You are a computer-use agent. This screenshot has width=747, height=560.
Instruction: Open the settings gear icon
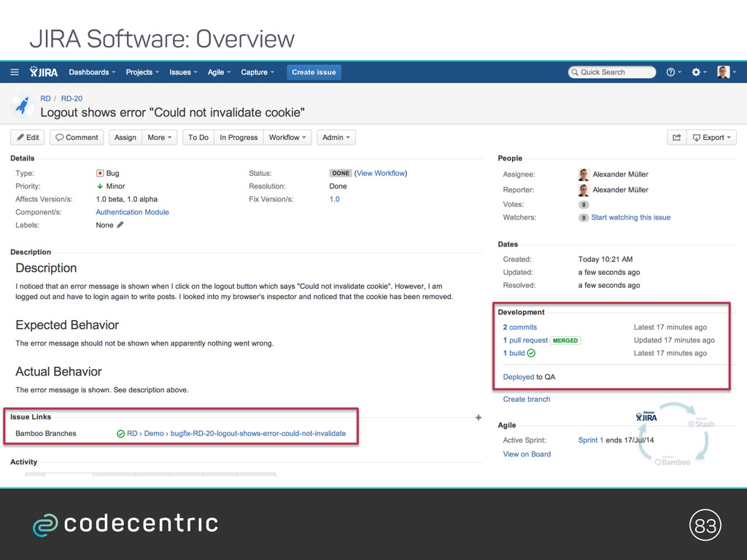696,72
